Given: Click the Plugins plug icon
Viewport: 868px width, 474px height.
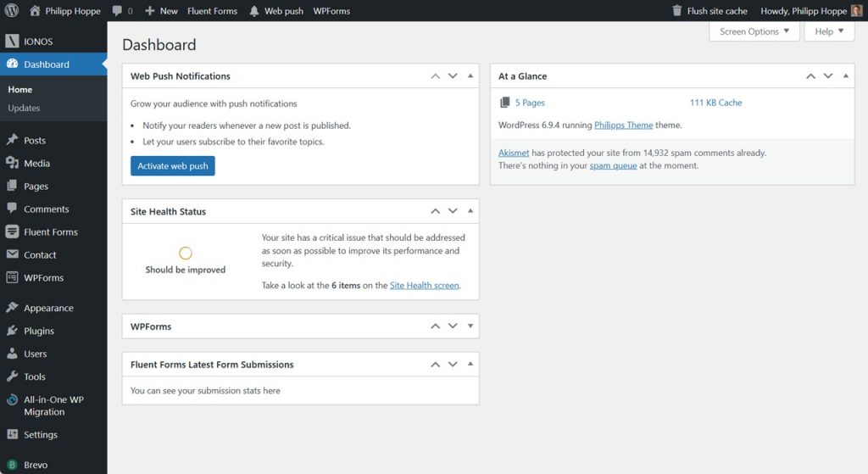Looking at the screenshot, I should point(12,331).
